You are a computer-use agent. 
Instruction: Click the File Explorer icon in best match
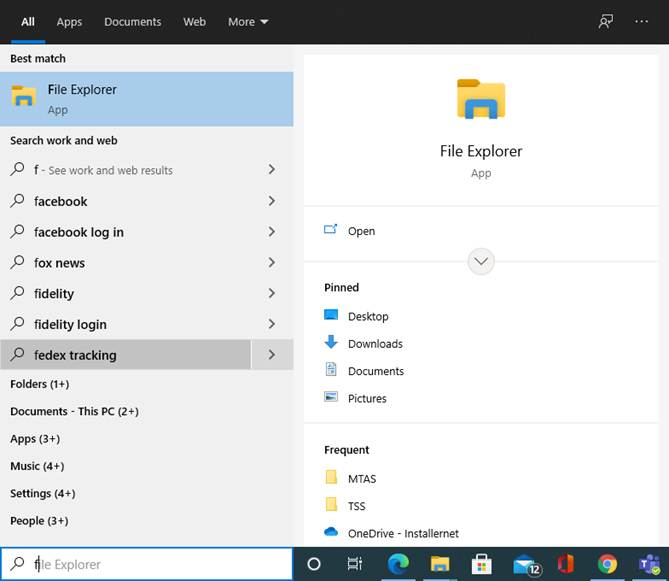pyautogui.click(x=24, y=95)
